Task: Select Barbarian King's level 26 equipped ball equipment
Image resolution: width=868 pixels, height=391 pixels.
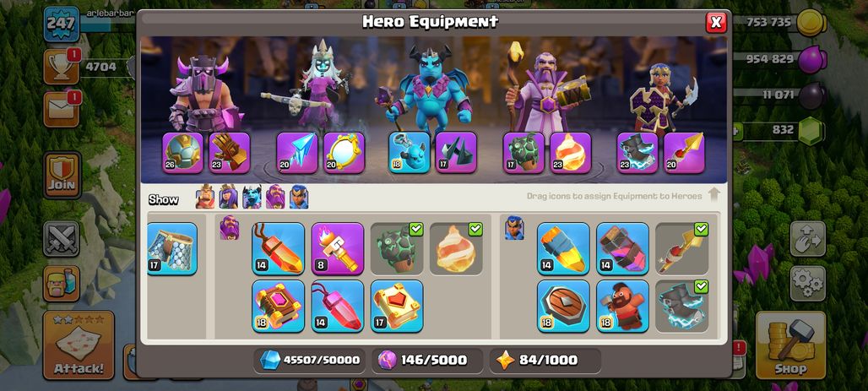Action: (182, 152)
